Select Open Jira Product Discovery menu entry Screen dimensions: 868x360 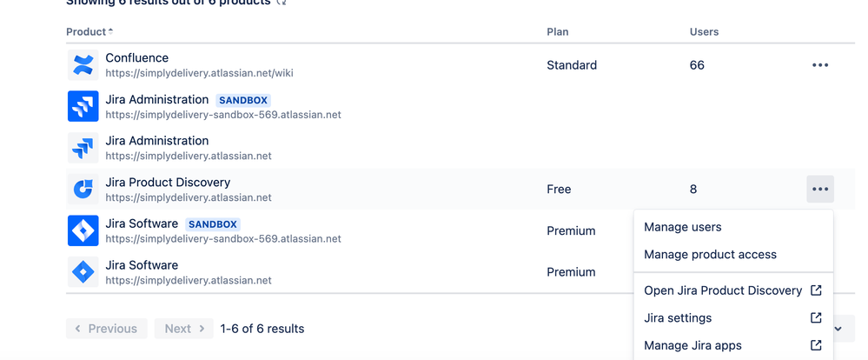point(722,290)
